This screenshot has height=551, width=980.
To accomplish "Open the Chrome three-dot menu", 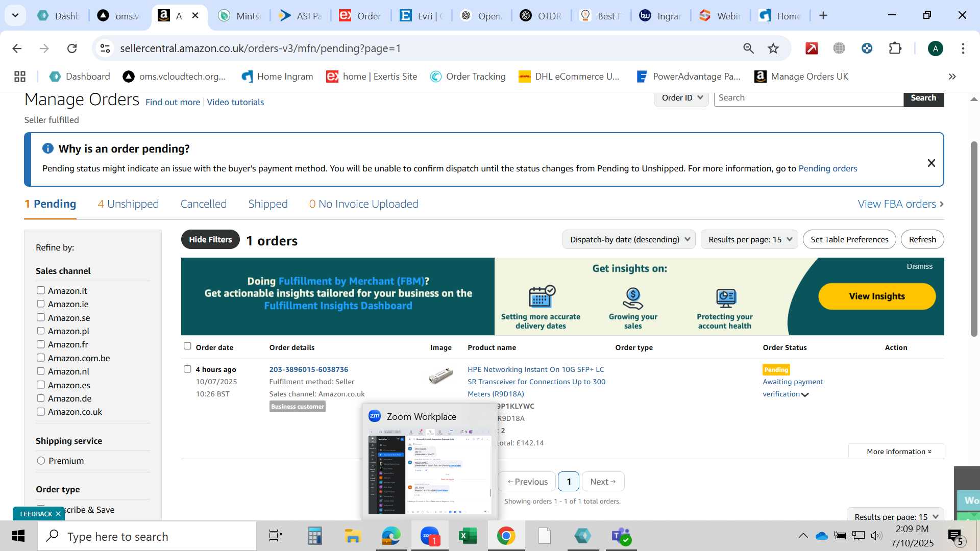I will click(x=963, y=48).
